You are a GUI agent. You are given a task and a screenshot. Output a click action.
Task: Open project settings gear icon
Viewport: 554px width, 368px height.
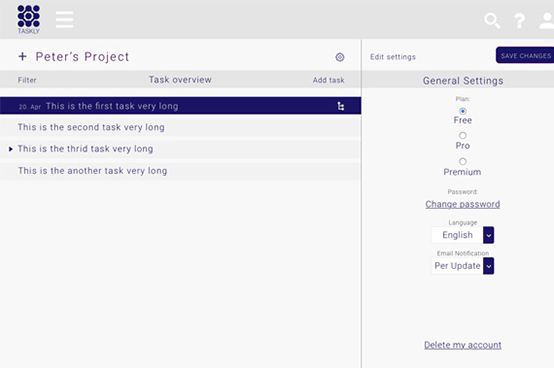tap(340, 57)
